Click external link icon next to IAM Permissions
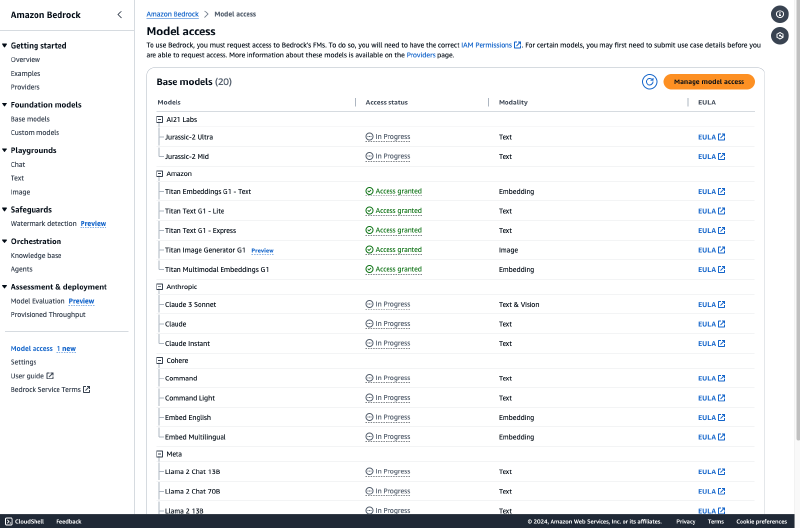 (x=517, y=45)
